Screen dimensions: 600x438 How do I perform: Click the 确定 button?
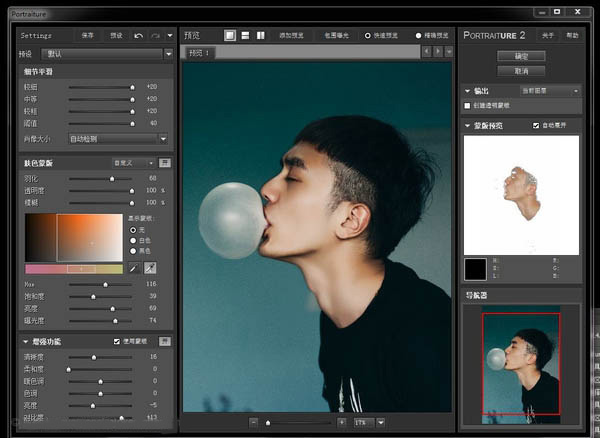click(x=520, y=56)
